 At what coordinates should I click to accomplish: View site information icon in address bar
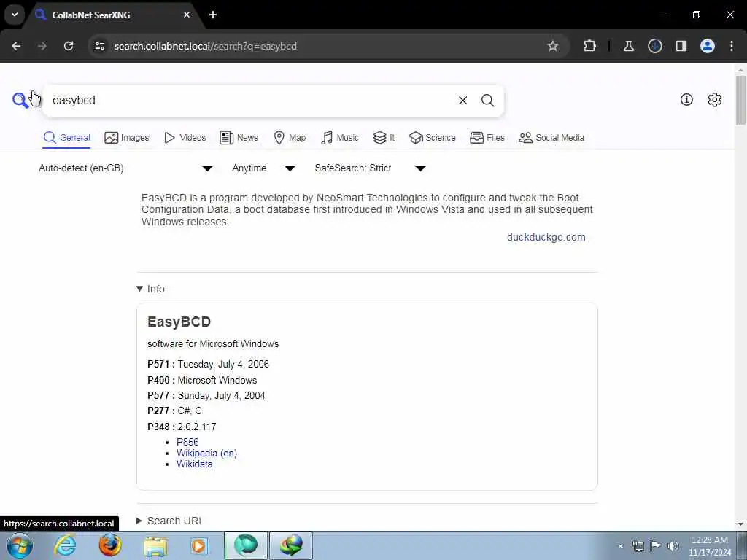[99, 46]
